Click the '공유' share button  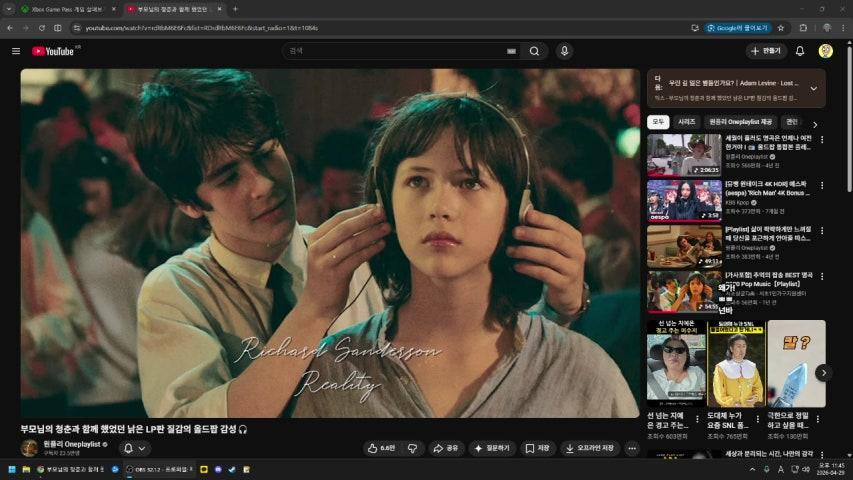(447, 448)
